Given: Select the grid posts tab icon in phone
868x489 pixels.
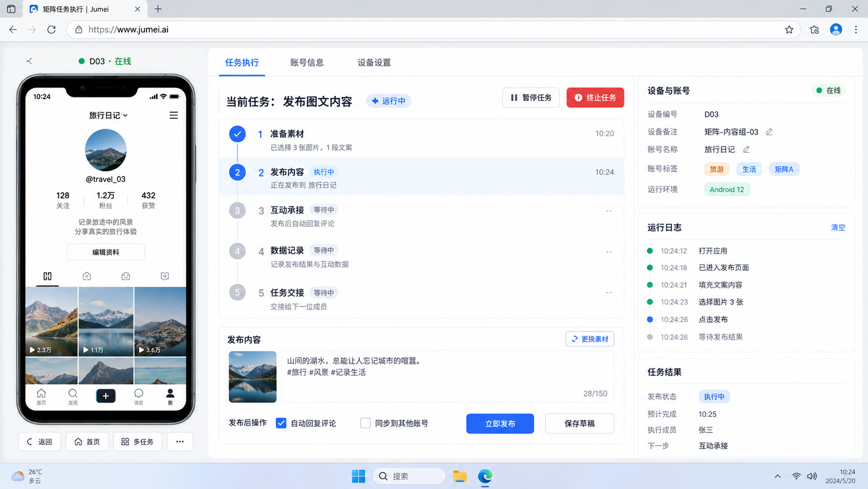Looking at the screenshot, I should [47, 276].
